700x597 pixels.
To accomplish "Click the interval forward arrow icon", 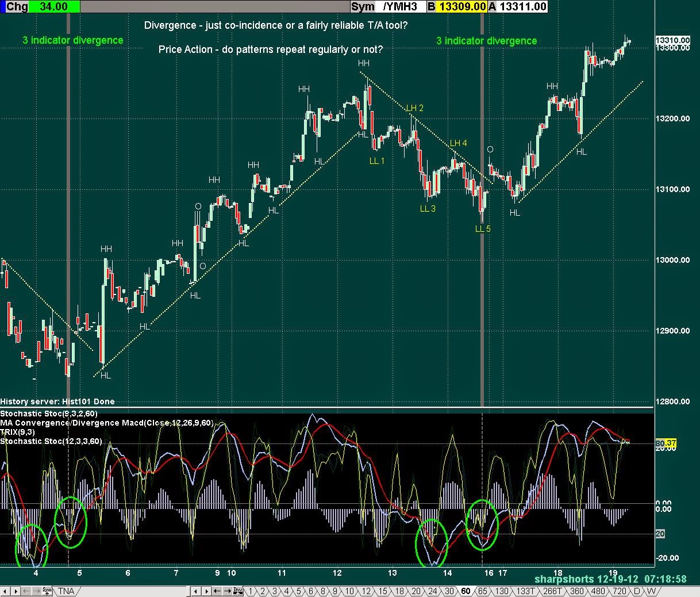I will [227, 591].
